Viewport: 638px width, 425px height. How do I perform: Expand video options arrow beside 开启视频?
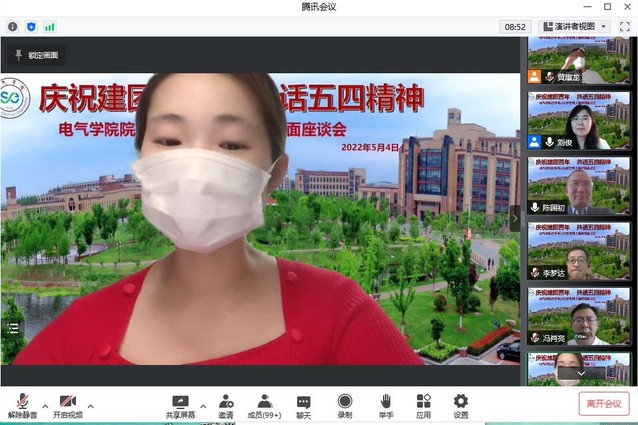coord(91,406)
